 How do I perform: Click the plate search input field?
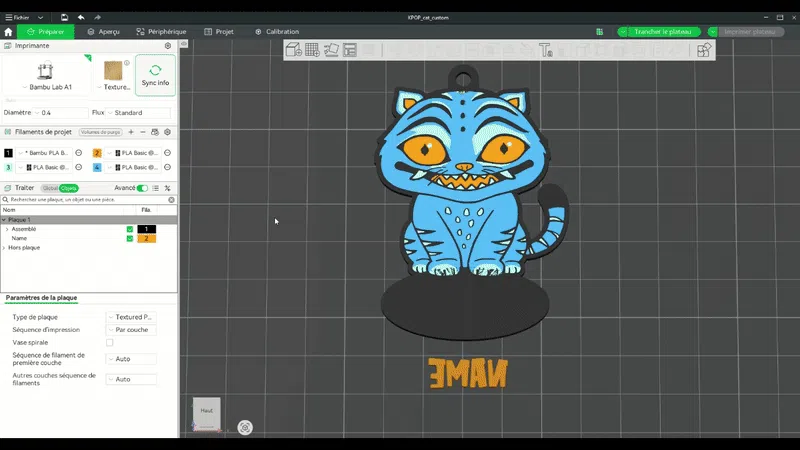(x=88, y=200)
